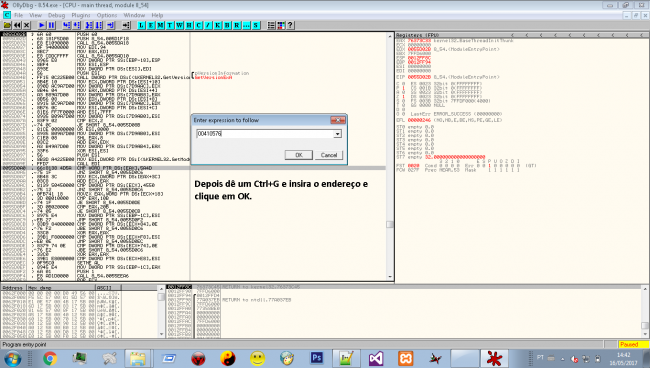Show Windows (W button)
Screen dimensions: 650x368
point(179,25)
